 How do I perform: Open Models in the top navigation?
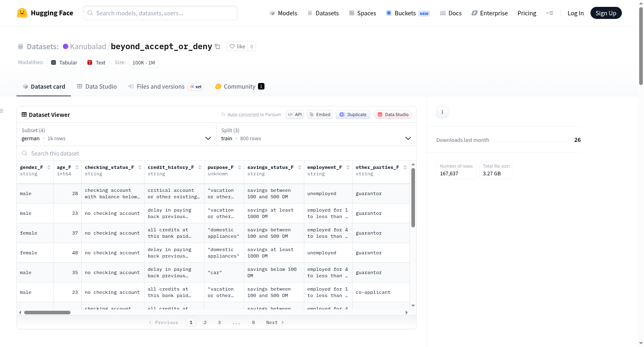283,13
